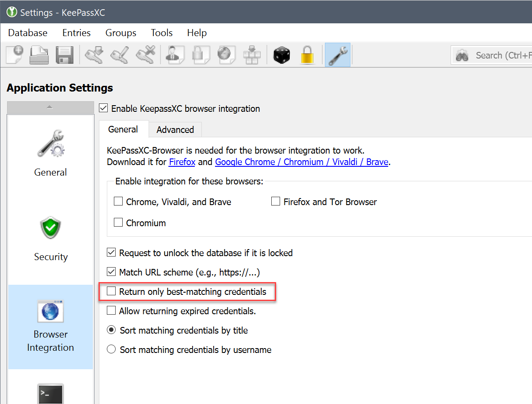Screen dimensions: 532x404
Task: Open an existing database from the toolbar
Action: tap(39, 55)
